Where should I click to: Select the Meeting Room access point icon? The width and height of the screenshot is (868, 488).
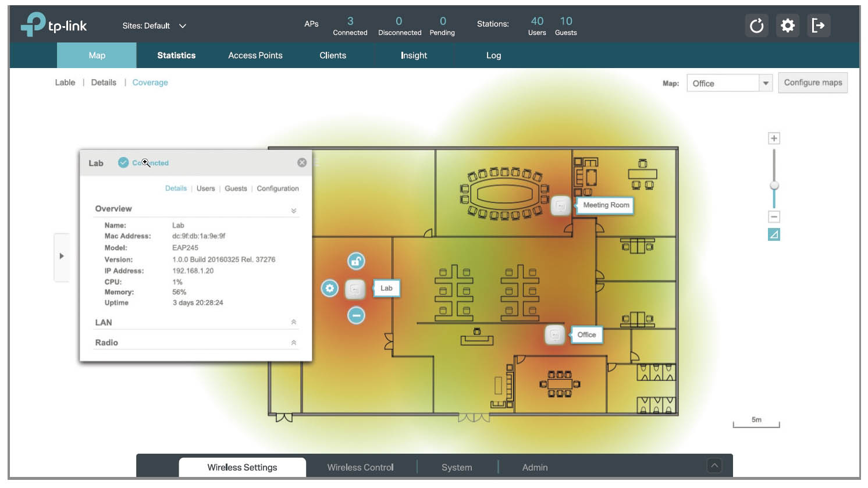[x=560, y=205]
